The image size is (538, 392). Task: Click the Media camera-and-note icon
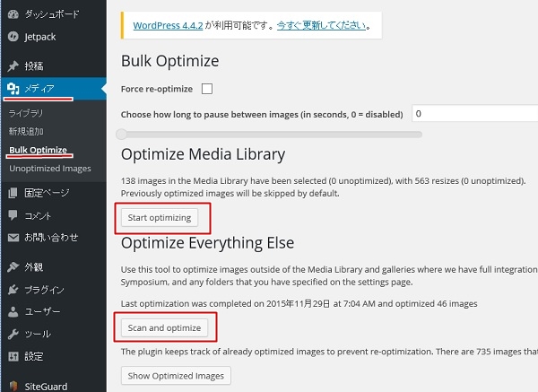click(13, 89)
